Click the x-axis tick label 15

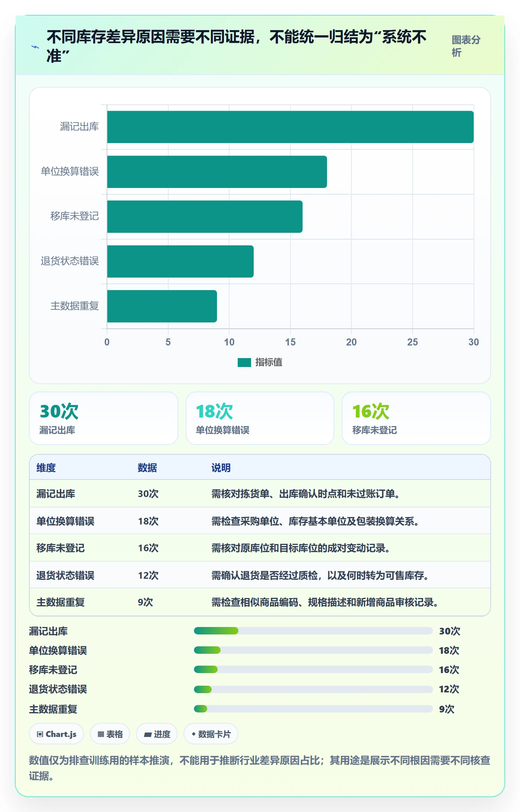290,342
